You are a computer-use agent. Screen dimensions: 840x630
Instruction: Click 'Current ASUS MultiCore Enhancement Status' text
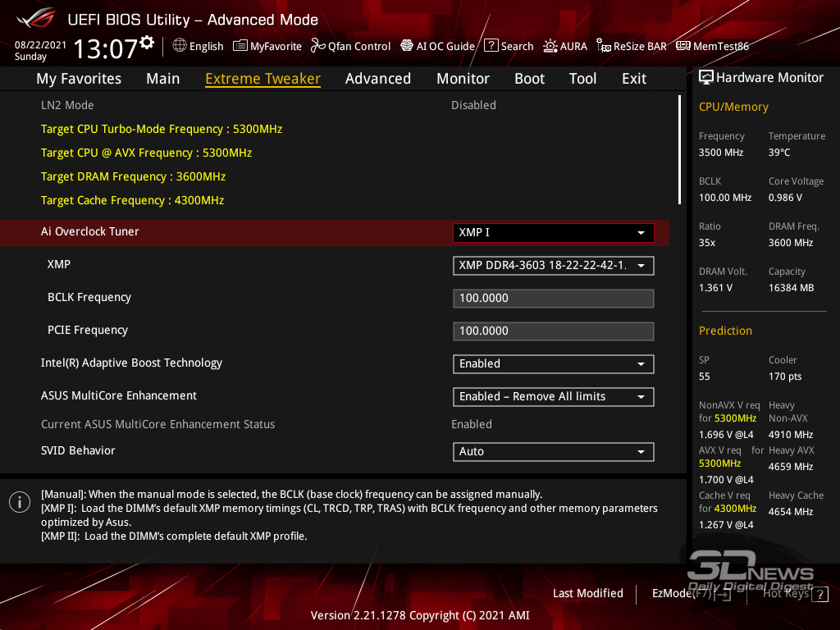158,424
